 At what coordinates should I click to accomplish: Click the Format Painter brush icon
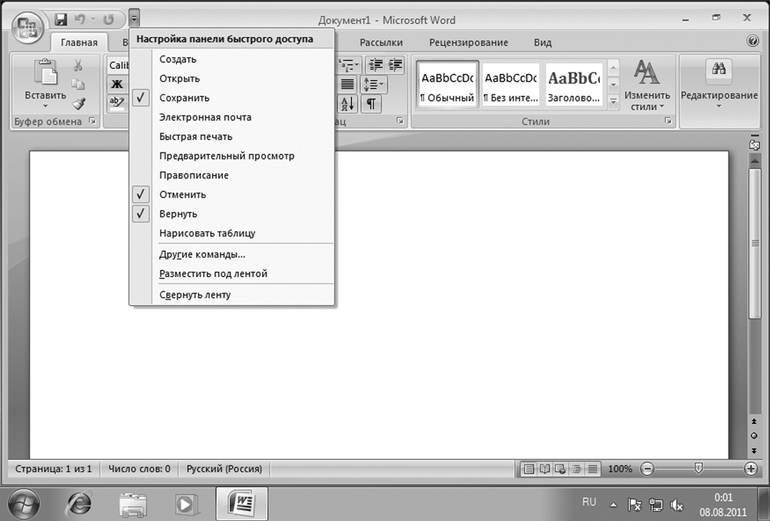79,103
